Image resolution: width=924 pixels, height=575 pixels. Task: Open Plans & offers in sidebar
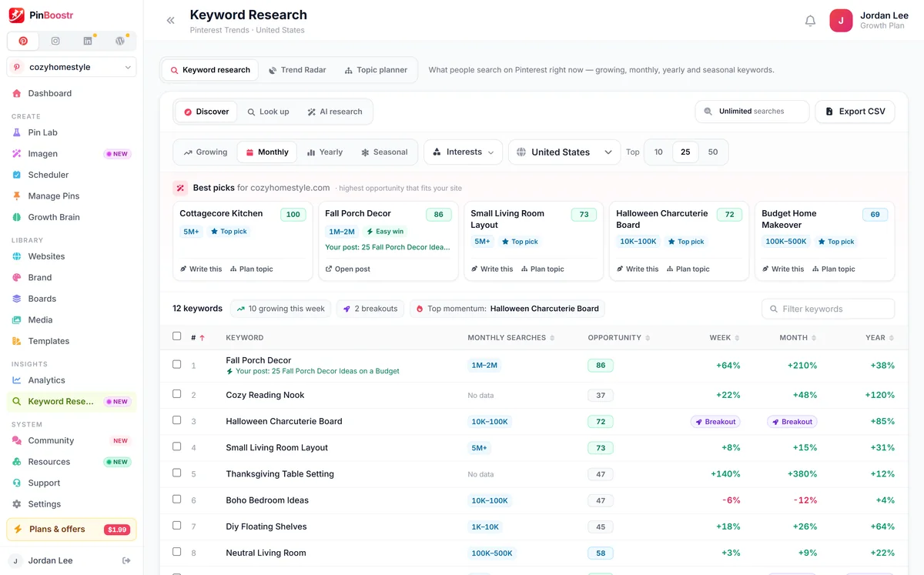click(x=72, y=529)
